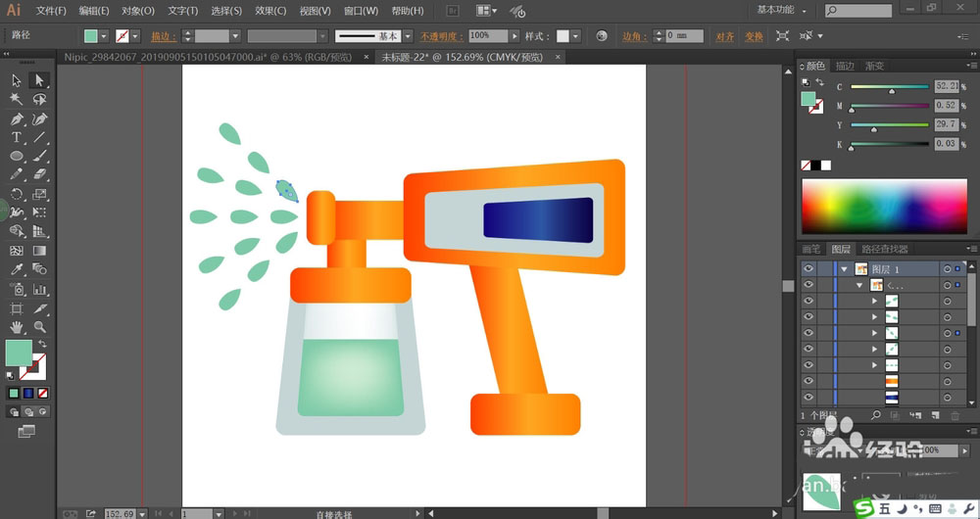Screen dimensions: 980x519
Task: Open the 描边 stroke panel link
Action: click(x=164, y=36)
